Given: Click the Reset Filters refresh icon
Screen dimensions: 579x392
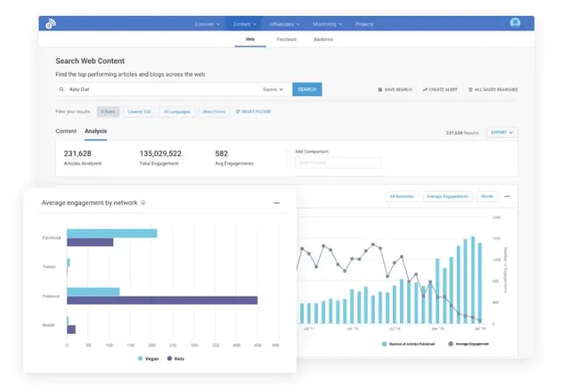Looking at the screenshot, I should click(x=237, y=111).
